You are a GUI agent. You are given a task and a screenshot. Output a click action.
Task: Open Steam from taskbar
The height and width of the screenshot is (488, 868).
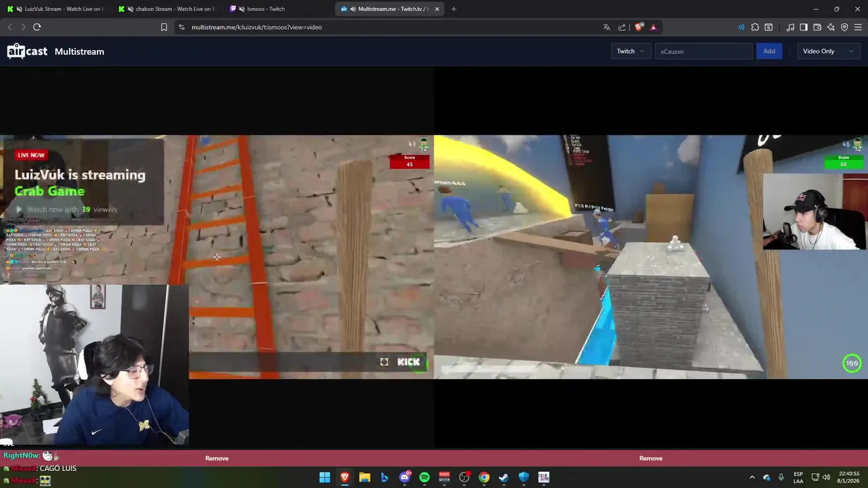tap(504, 477)
